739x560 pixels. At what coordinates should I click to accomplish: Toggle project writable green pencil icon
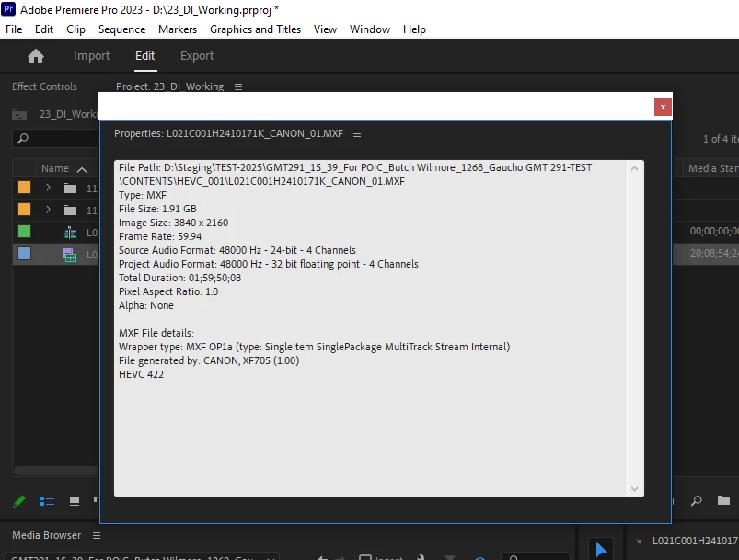[18, 501]
